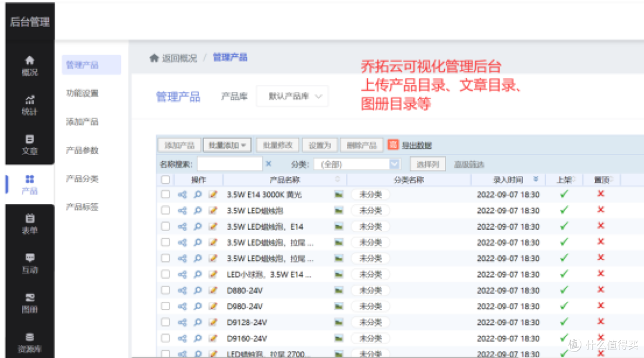This screenshot has height=358, width=644.
Task: Edit product D9160-24V with pencil icon
Action: pyautogui.click(x=213, y=338)
